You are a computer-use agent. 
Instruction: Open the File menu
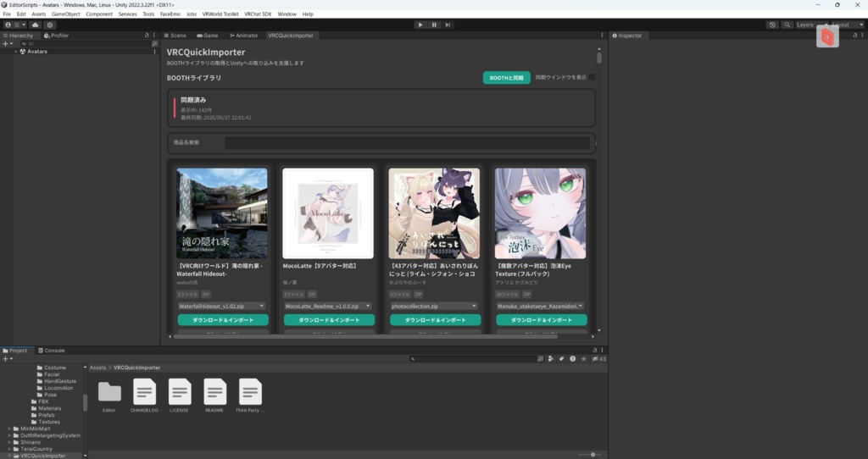click(7, 14)
